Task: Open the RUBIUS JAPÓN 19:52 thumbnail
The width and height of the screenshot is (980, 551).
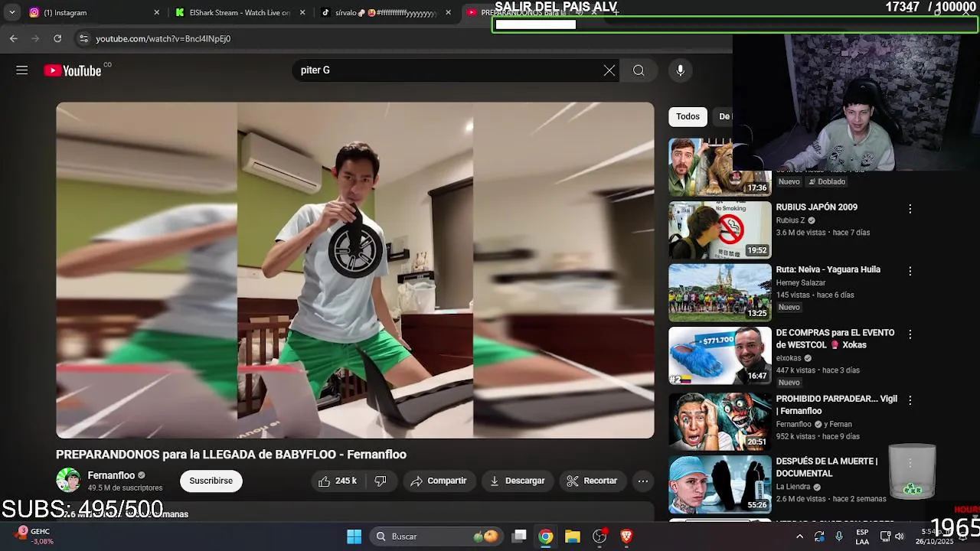Action: (720, 230)
